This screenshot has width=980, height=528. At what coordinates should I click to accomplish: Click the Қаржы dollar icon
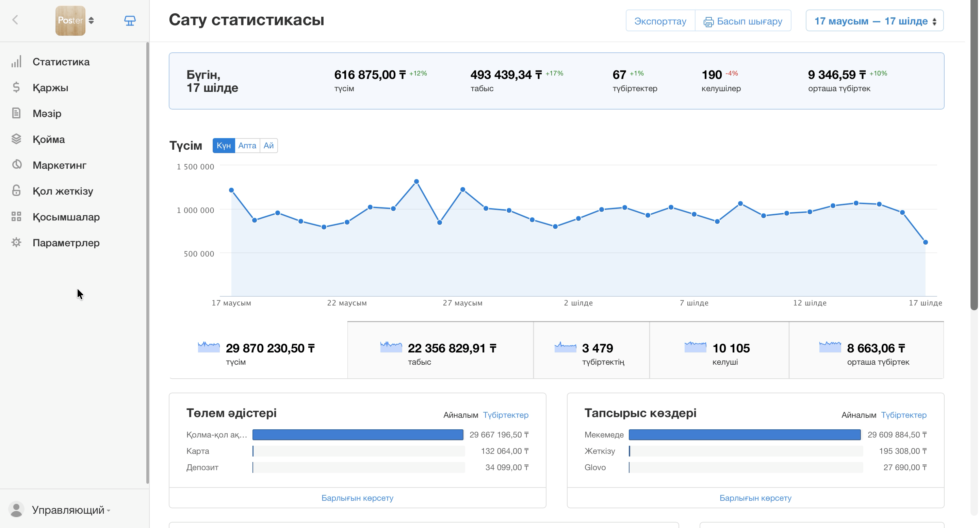[x=16, y=87]
